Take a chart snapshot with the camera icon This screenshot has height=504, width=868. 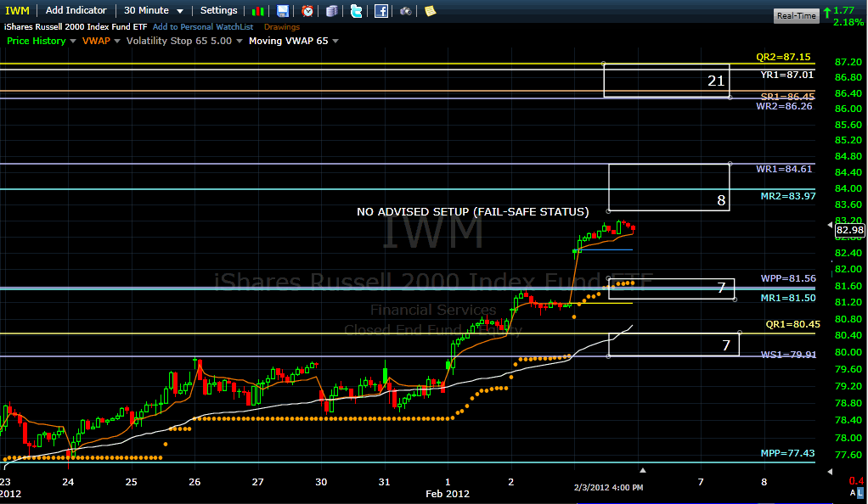pos(406,11)
